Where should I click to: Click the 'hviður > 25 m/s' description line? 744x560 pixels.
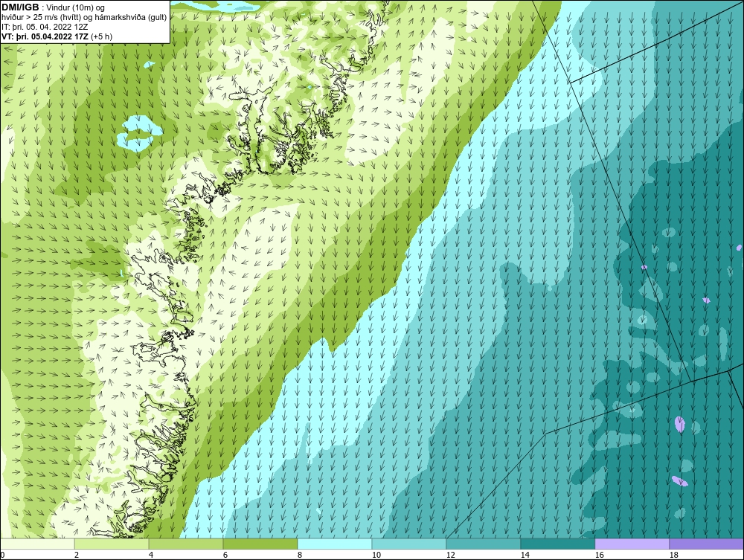[x=84, y=18]
